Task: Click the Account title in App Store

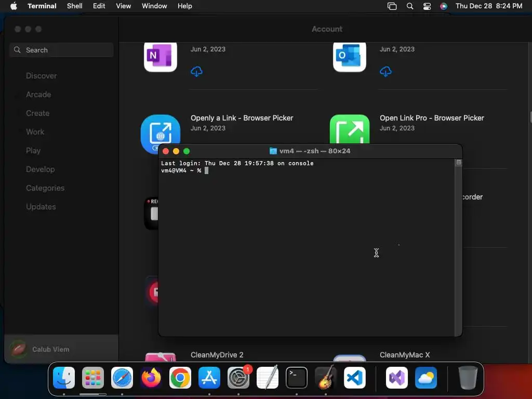Action: coord(327,29)
